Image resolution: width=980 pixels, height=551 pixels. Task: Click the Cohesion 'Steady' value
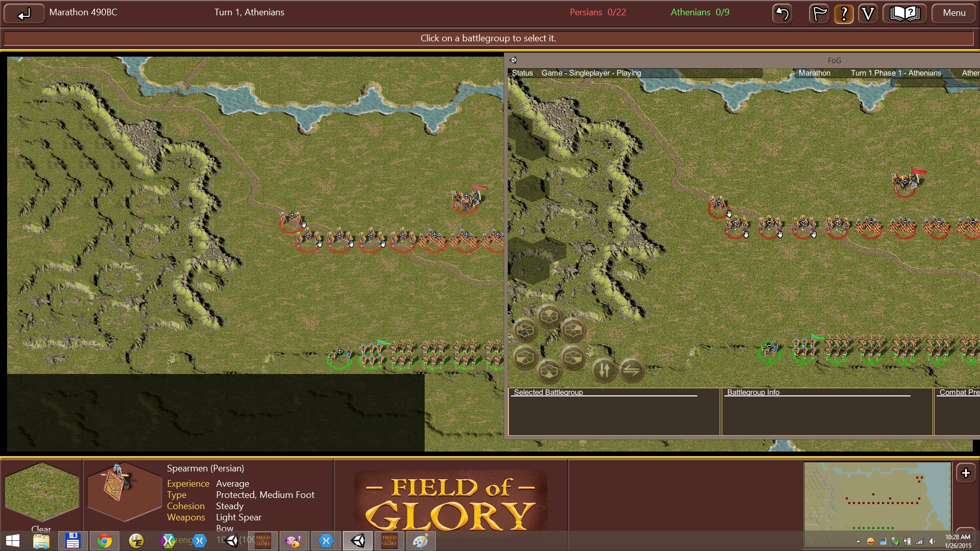click(230, 506)
